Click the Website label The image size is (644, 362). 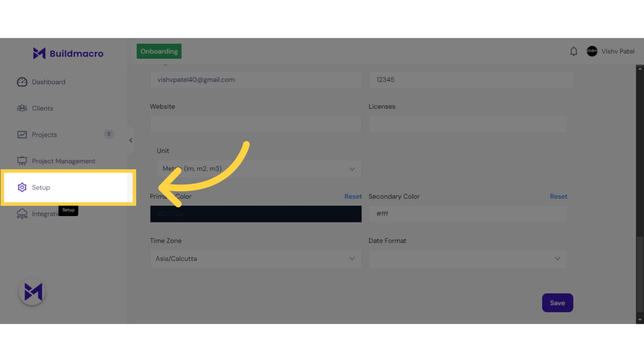(162, 107)
